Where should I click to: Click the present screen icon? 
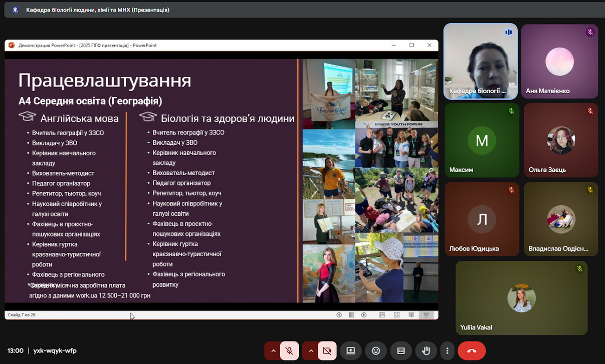tap(350, 351)
